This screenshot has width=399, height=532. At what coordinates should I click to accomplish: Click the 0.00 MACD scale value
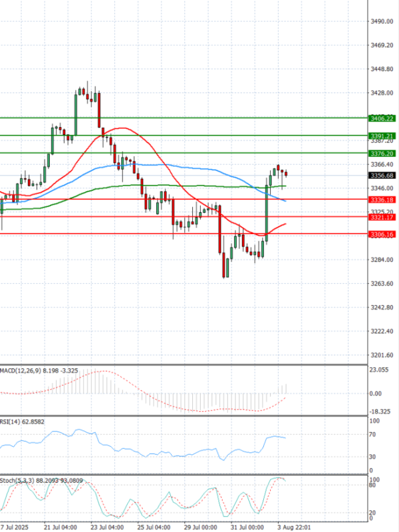click(x=376, y=394)
